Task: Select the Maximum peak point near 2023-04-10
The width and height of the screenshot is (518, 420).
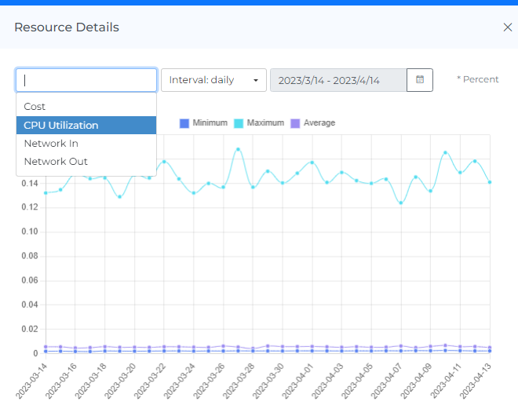Action: 445,153
